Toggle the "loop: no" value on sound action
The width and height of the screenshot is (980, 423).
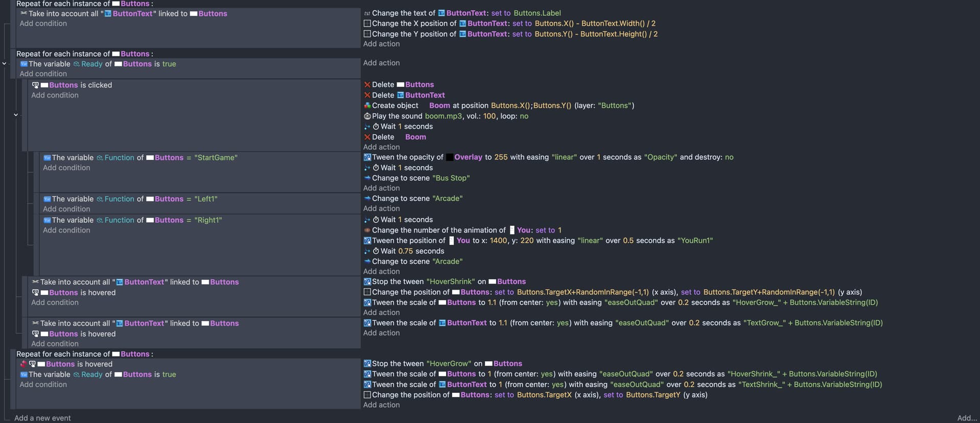pyautogui.click(x=524, y=116)
